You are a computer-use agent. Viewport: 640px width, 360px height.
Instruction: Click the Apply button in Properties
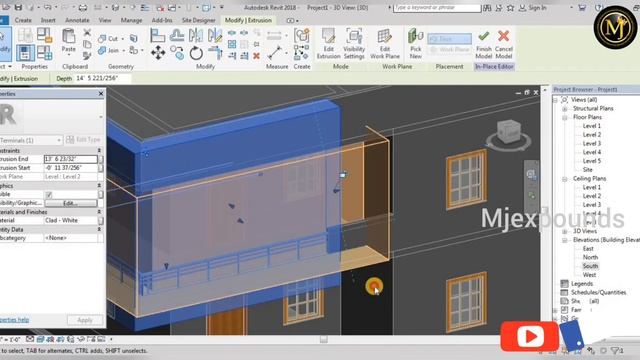click(x=85, y=320)
